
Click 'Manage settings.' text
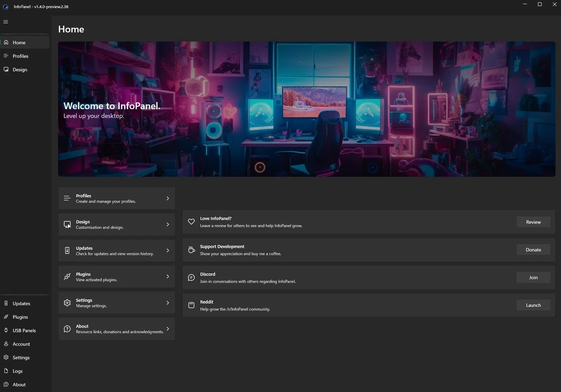click(91, 306)
